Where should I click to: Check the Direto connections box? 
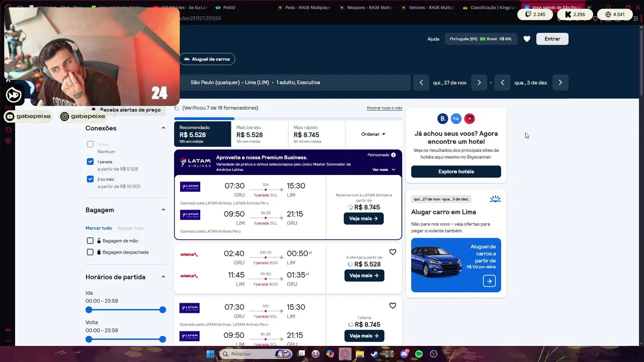pyautogui.click(x=90, y=144)
